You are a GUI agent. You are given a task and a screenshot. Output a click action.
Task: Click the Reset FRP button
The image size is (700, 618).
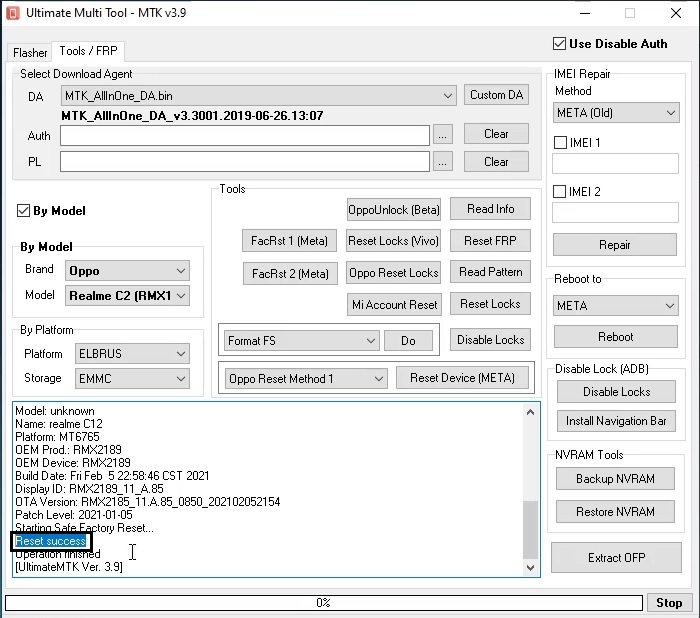(x=490, y=241)
